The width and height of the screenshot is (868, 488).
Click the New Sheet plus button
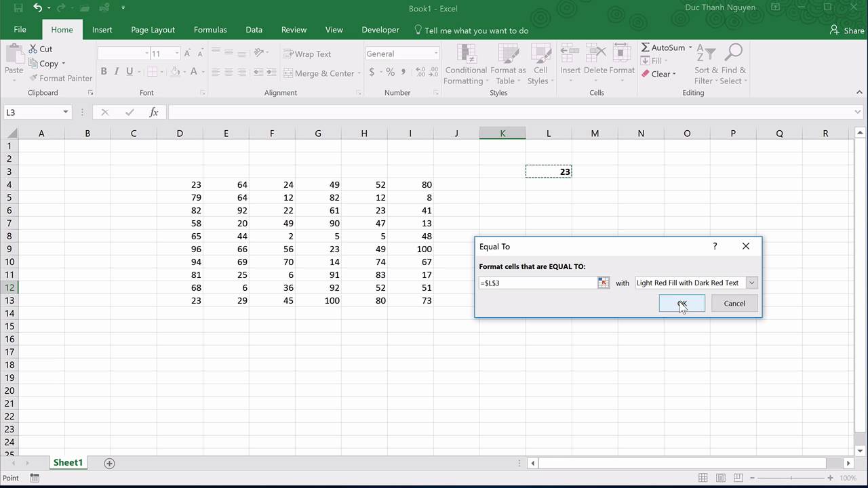109,463
